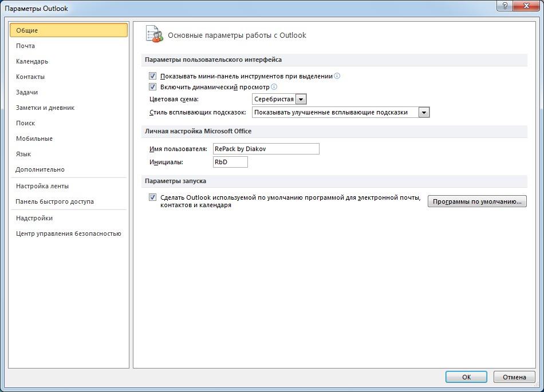Click the улучшенные всплывающие подсказки value box

(x=335, y=112)
